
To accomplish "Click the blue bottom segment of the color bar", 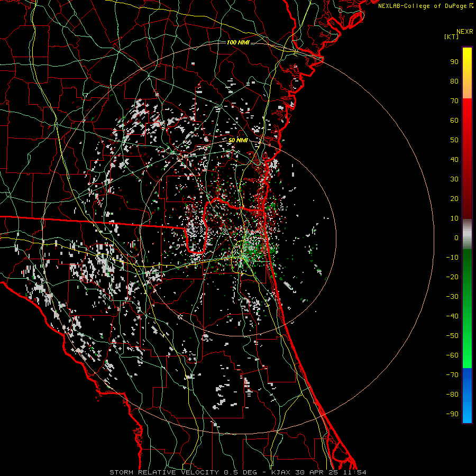I will 467,396.
